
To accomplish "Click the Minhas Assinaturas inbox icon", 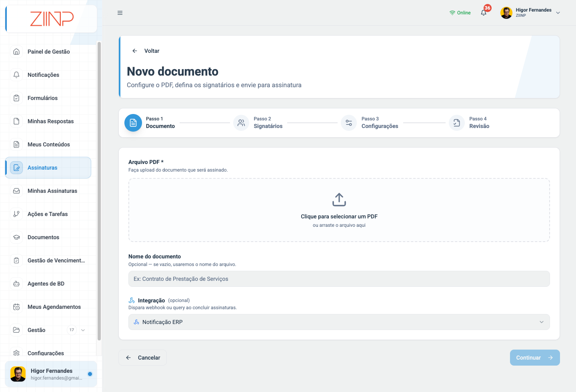I will point(16,191).
